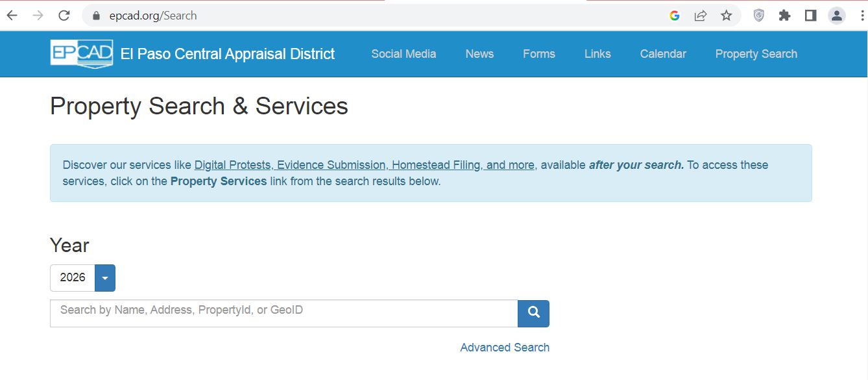Open the Chrome profile avatar
Viewport: 868px width, 380px height.
(837, 16)
